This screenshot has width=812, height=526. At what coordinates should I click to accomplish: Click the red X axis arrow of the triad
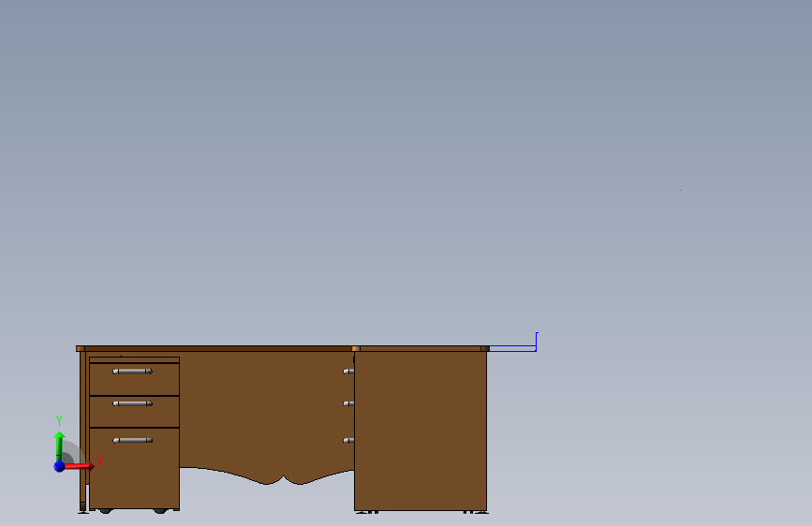click(x=79, y=466)
